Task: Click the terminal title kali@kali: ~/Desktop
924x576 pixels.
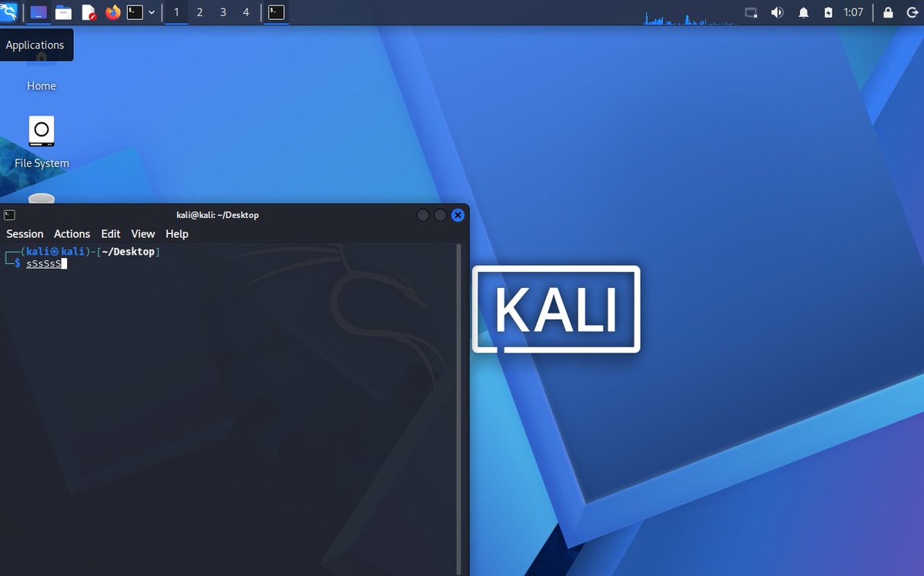Action: (218, 215)
